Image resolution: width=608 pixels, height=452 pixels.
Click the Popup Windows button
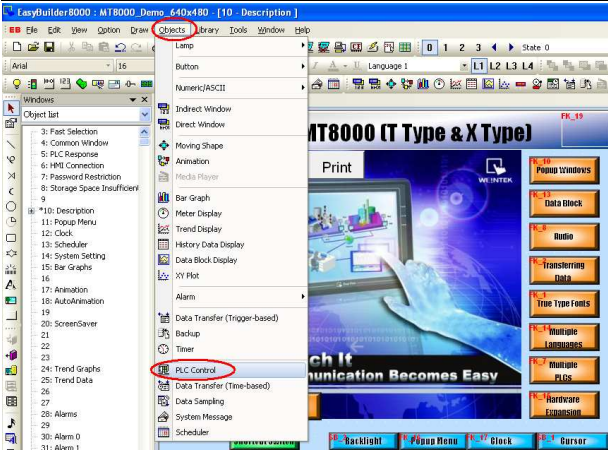click(563, 170)
